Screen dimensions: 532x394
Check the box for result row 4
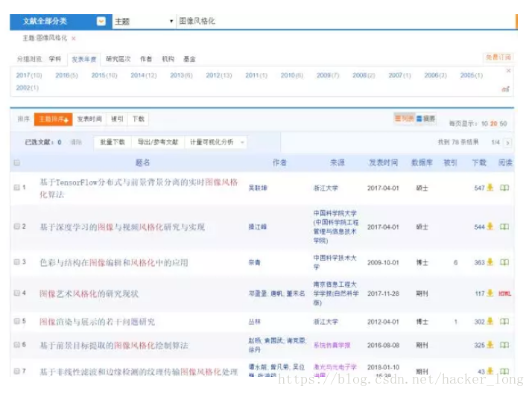(16, 293)
